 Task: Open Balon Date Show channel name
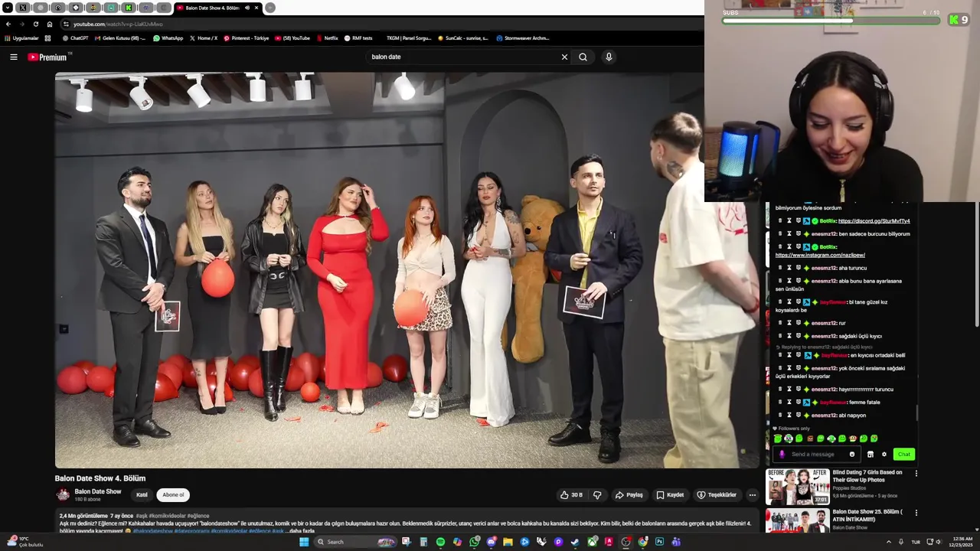97,491
